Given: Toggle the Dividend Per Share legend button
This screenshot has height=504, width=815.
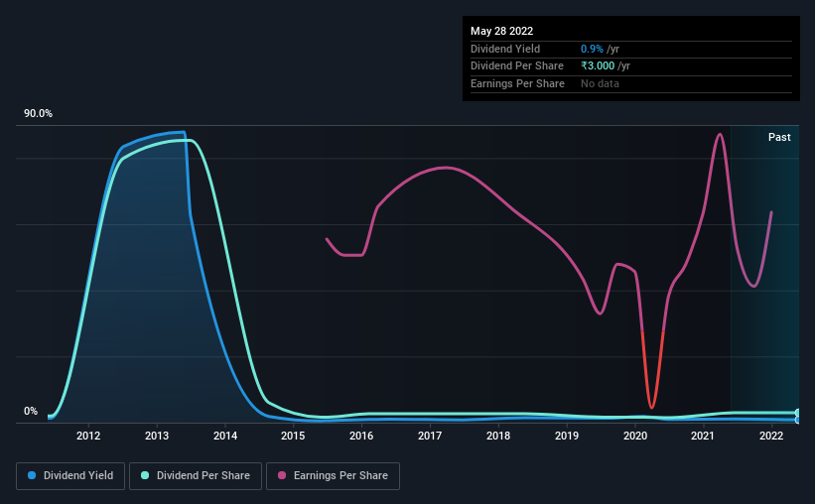Looking at the screenshot, I should (x=196, y=475).
